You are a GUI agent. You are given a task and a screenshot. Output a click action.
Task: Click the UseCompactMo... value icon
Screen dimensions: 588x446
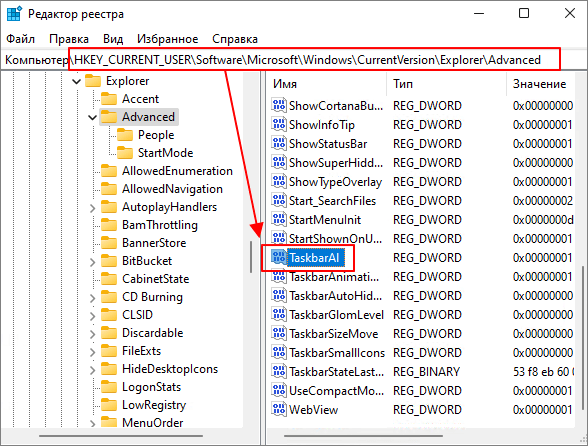[x=279, y=390]
